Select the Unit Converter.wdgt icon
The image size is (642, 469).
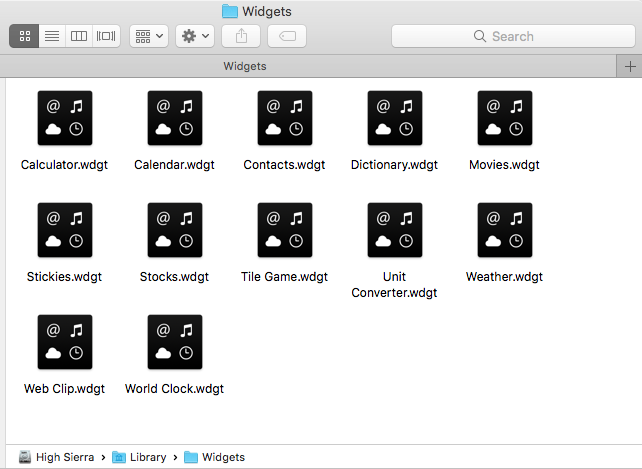tap(395, 230)
